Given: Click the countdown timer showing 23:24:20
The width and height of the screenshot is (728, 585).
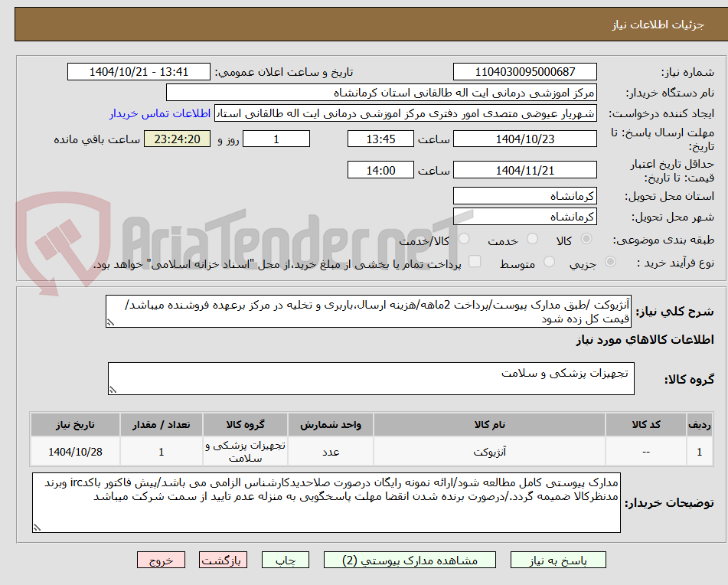Looking at the screenshot, I should 177,139.
